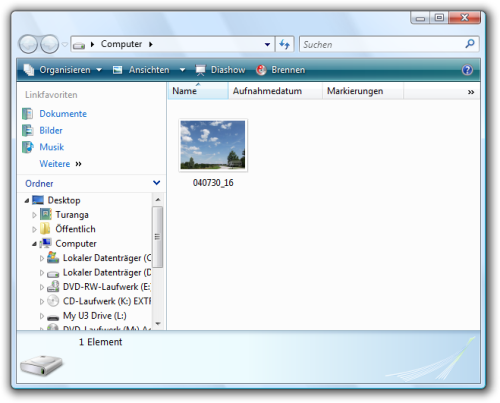Collapse the Computer tree node
Image resolution: width=500 pixels, height=403 pixels.
34,244
